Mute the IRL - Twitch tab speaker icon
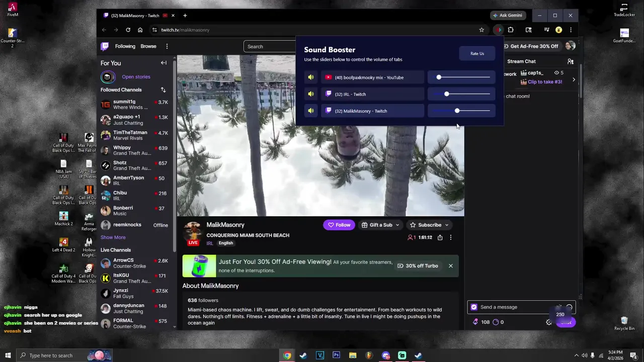This screenshot has height=362, width=644. [311, 94]
